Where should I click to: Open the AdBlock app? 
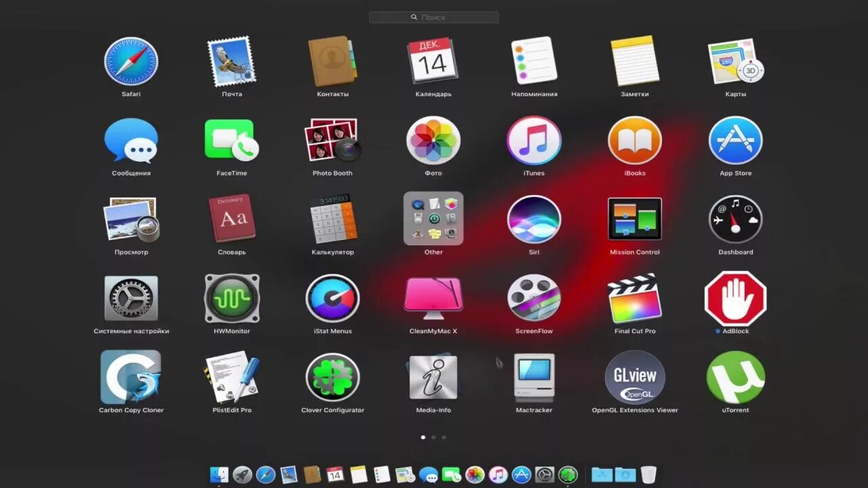click(x=736, y=298)
